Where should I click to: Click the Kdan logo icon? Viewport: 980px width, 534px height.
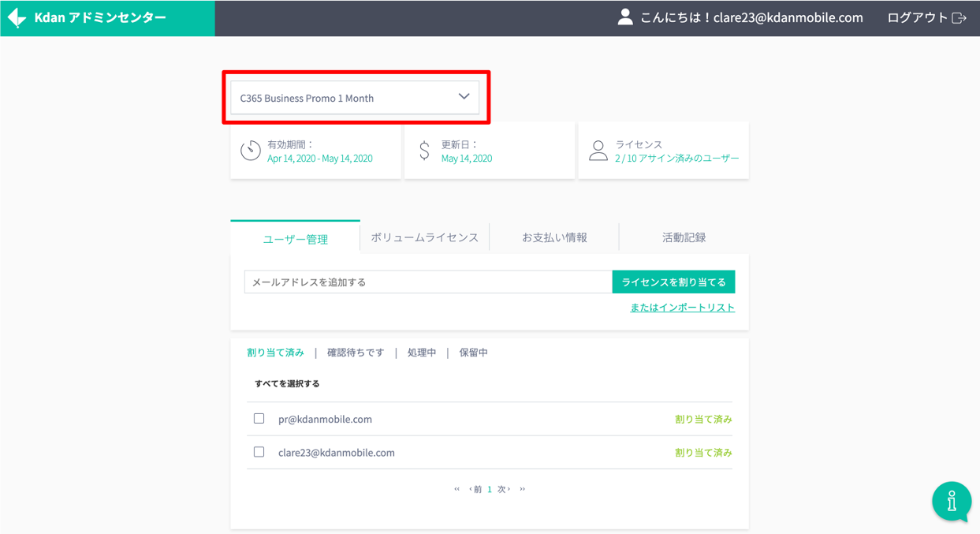(x=17, y=17)
